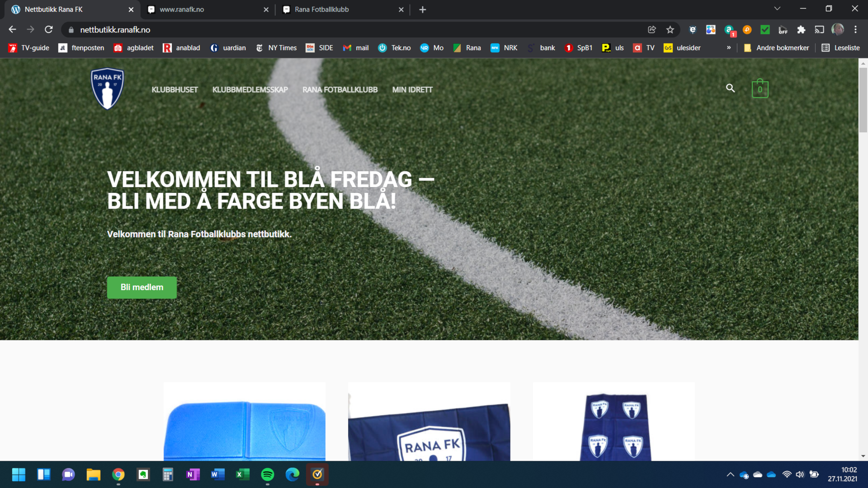The height and width of the screenshot is (488, 868).
Task: Open the volume speaker tray icon
Action: (x=800, y=474)
